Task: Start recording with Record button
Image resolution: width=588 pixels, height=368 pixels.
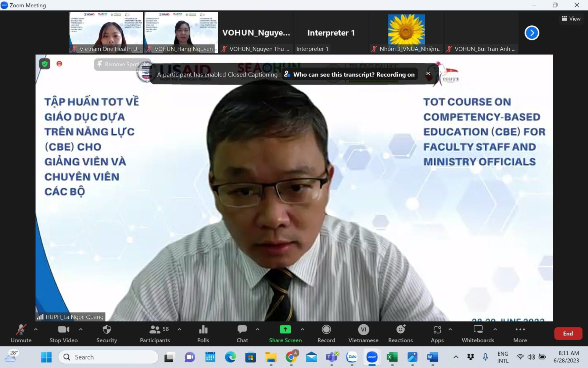Action: [326, 333]
